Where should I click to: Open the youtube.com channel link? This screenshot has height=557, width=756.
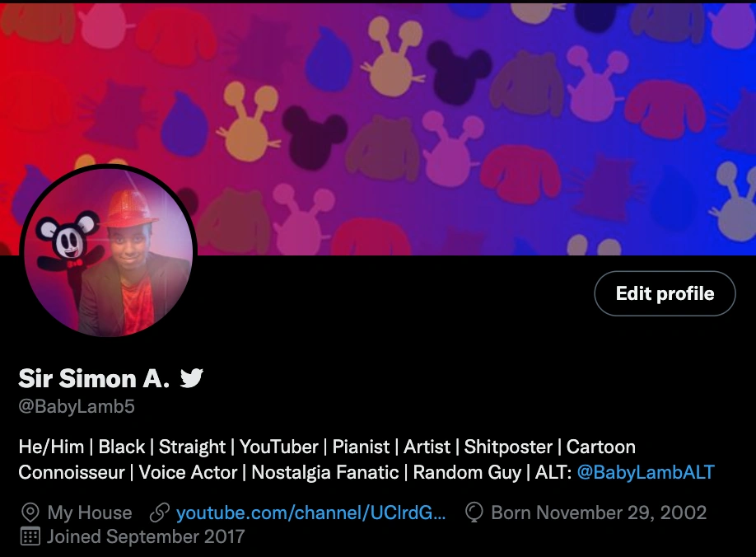point(311,513)
